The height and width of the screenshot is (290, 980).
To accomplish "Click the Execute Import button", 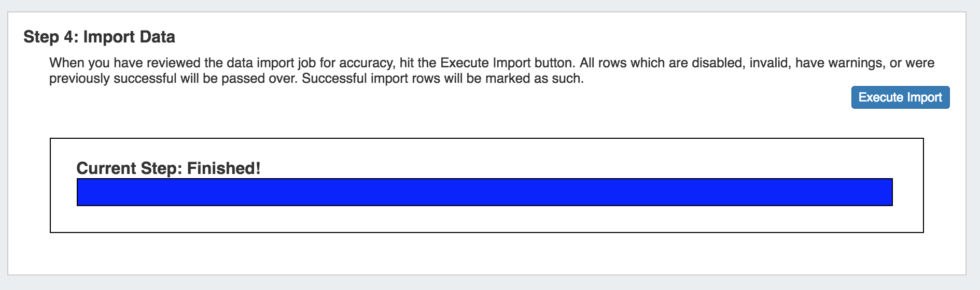I will click(900, 97).
